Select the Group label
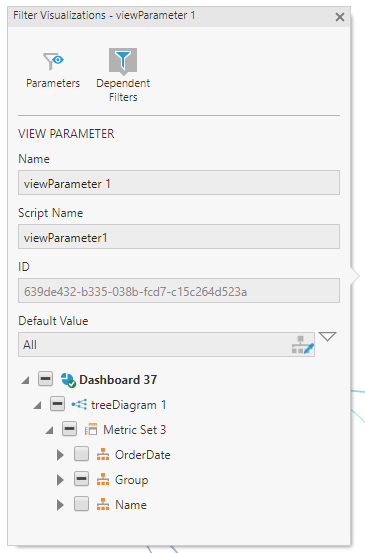The image size is (365, 553). pos(132,480)
